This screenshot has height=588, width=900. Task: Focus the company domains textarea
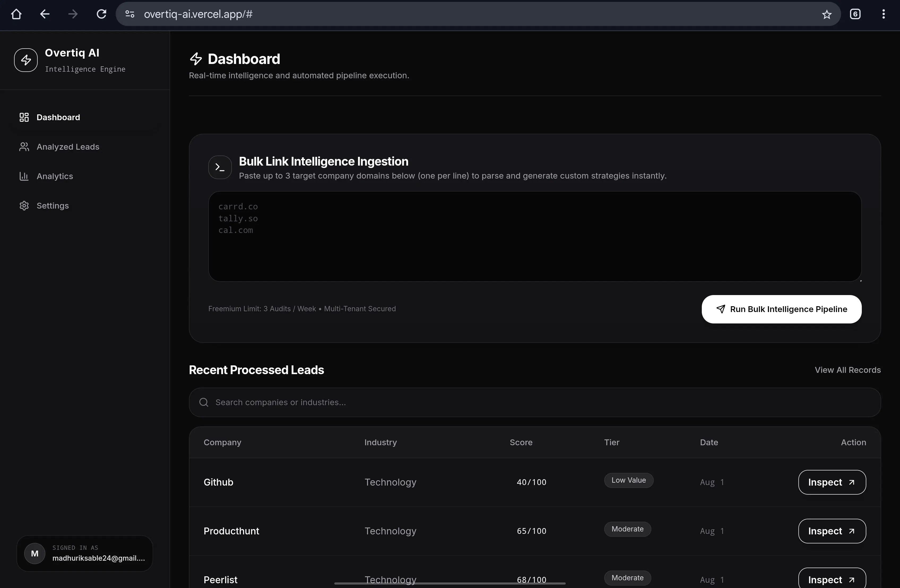[535, 236]
